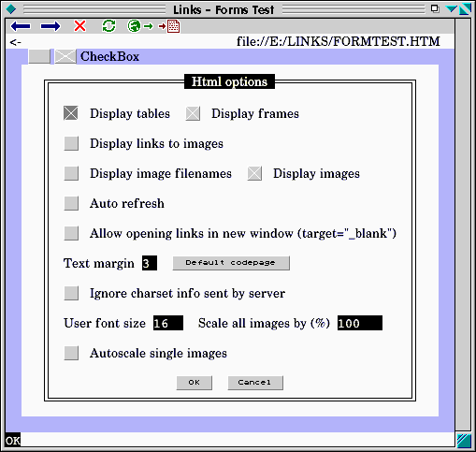Click the blue Forward arrow

pos(50,26)
